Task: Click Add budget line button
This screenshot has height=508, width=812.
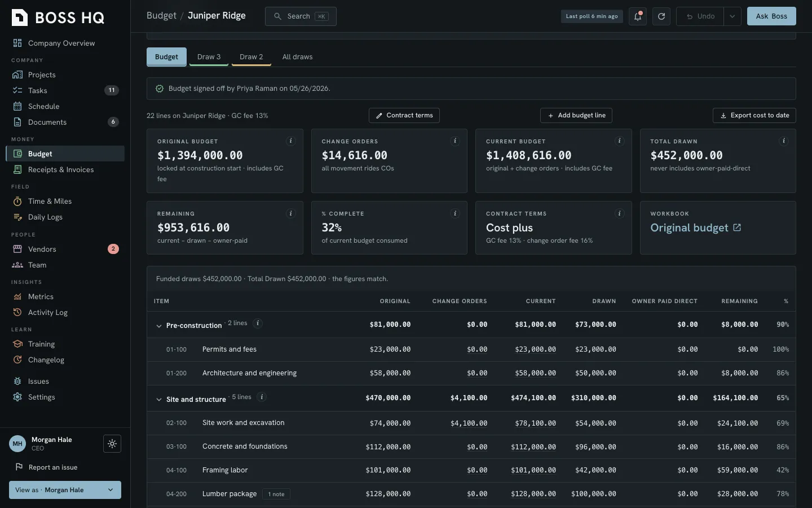Action: coord(576,116)
